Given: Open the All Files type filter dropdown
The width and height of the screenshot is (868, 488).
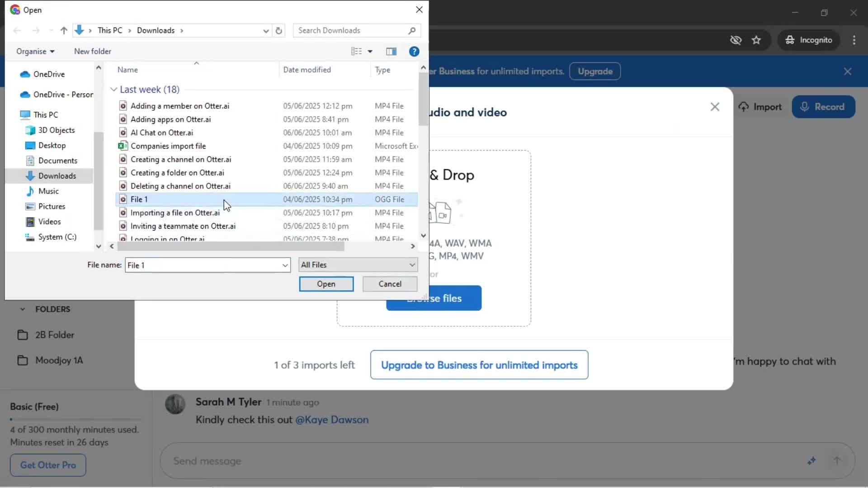Looking at the screenshot, I should pos(358,265).
